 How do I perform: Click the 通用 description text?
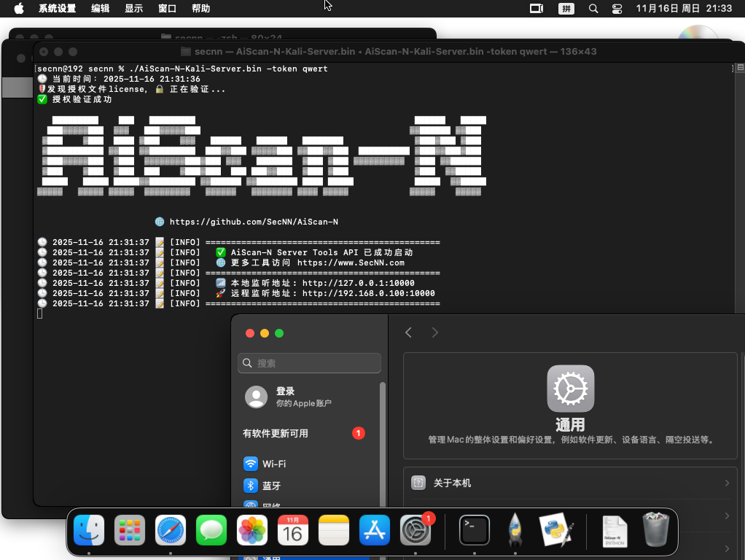pos(572,440)
